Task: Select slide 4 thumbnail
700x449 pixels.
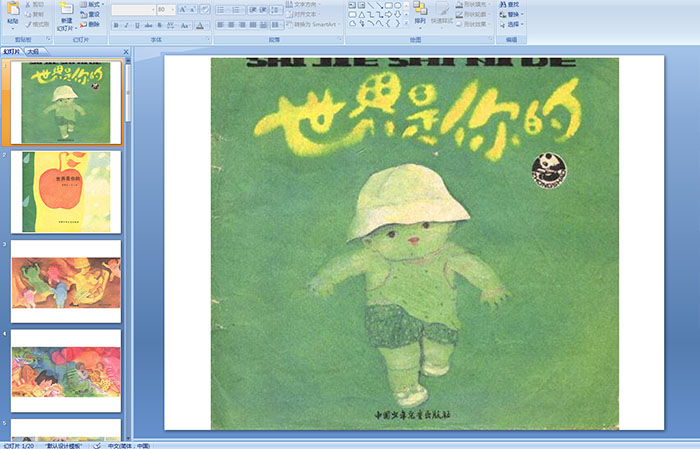Action: pyautogui.click(x=66, y=371)
